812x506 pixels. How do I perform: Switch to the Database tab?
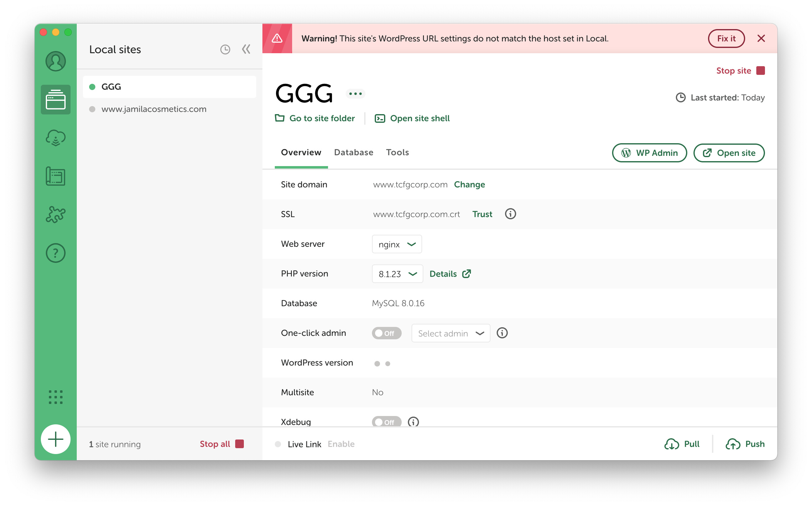point(353,152)
